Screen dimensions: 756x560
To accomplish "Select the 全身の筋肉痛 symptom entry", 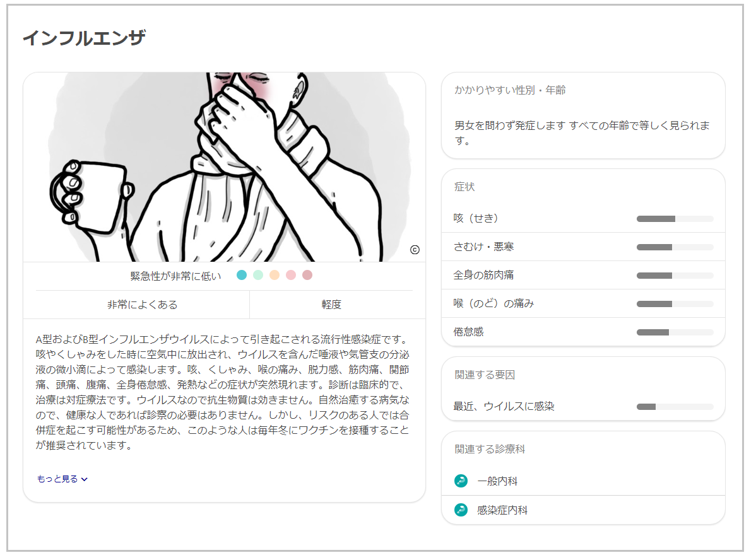I will coord(583,275).
